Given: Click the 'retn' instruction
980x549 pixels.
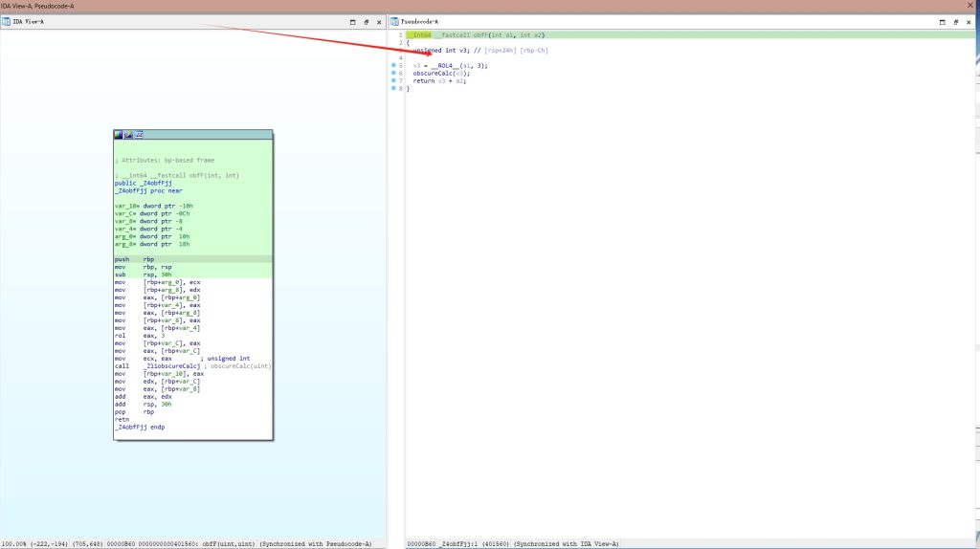Looking at the screenshot, I should (122, 420).
